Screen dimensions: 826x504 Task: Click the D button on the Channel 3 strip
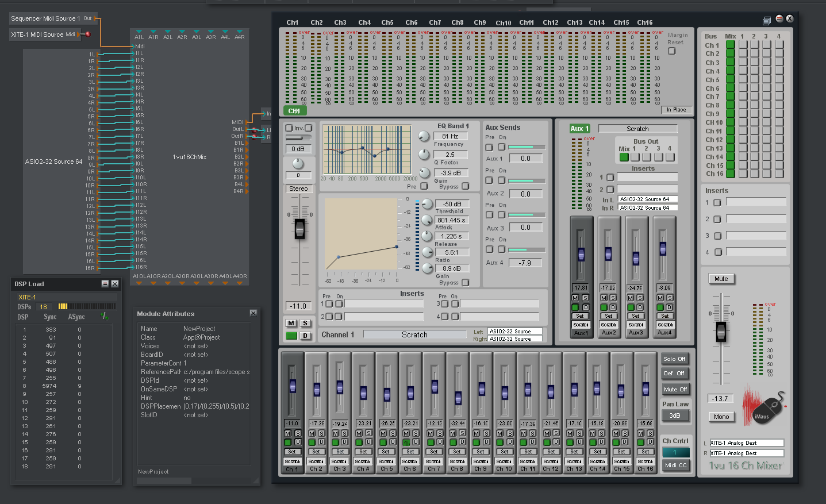click(343, 443)
